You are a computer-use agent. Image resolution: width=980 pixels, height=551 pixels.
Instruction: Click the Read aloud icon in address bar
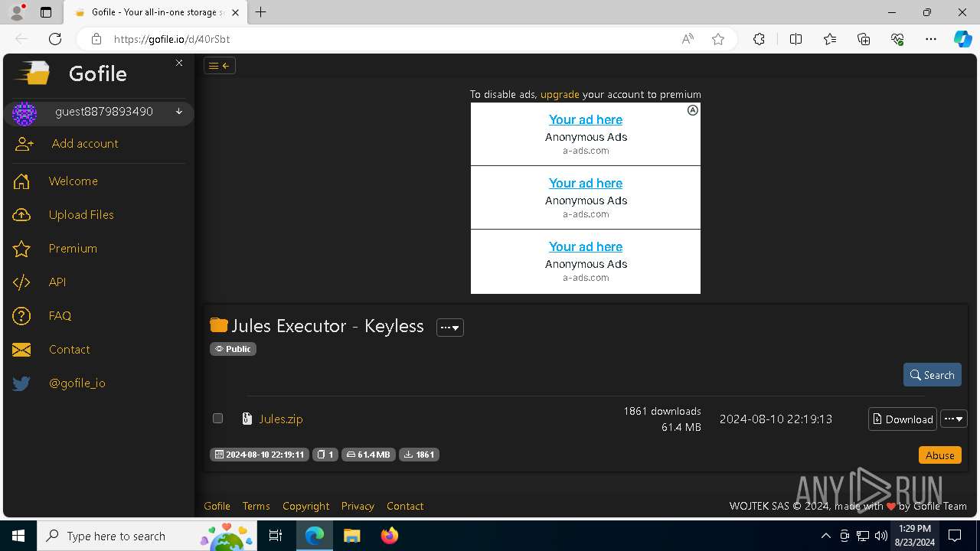tap(688, 39)
